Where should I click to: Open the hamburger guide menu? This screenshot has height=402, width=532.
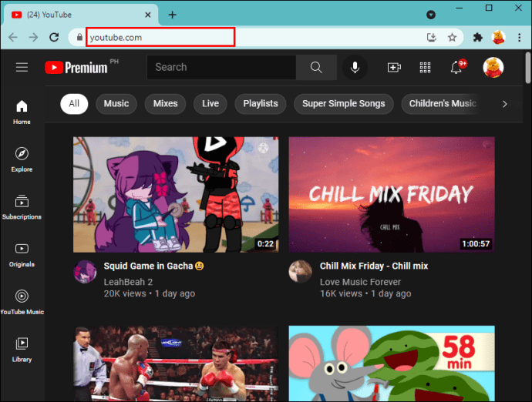click(x=22, y=67)
